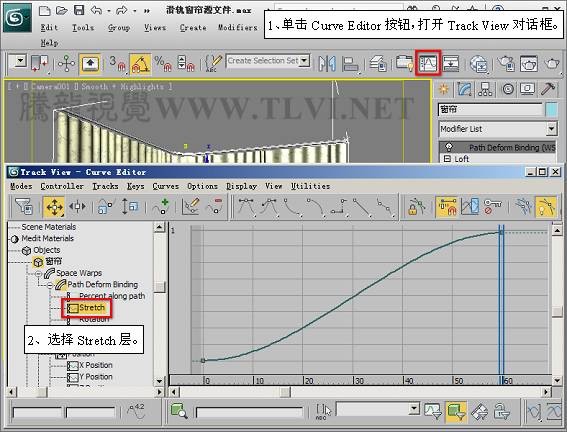
Task: Open Curve Editor from main toolbar
Action: 428,63
